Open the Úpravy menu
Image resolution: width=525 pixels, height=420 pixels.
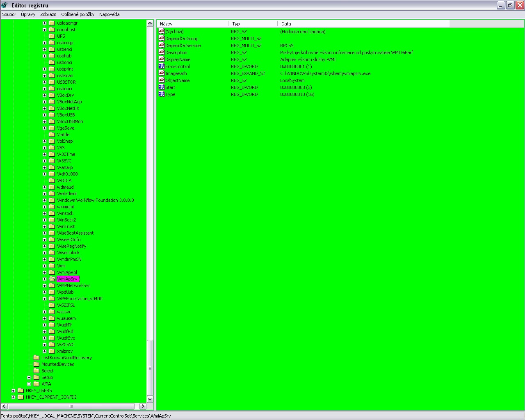click(28, 14)
